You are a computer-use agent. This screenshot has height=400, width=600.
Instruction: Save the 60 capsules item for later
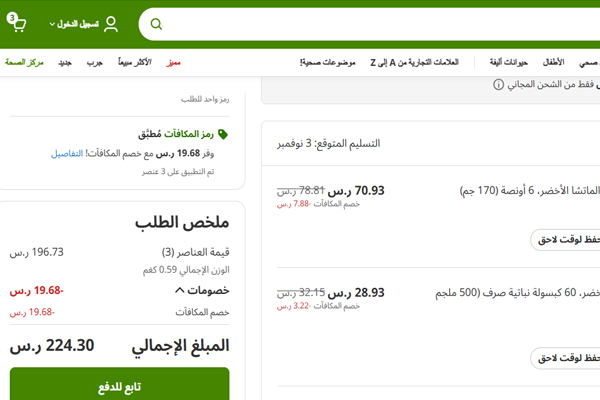point(566,358)
